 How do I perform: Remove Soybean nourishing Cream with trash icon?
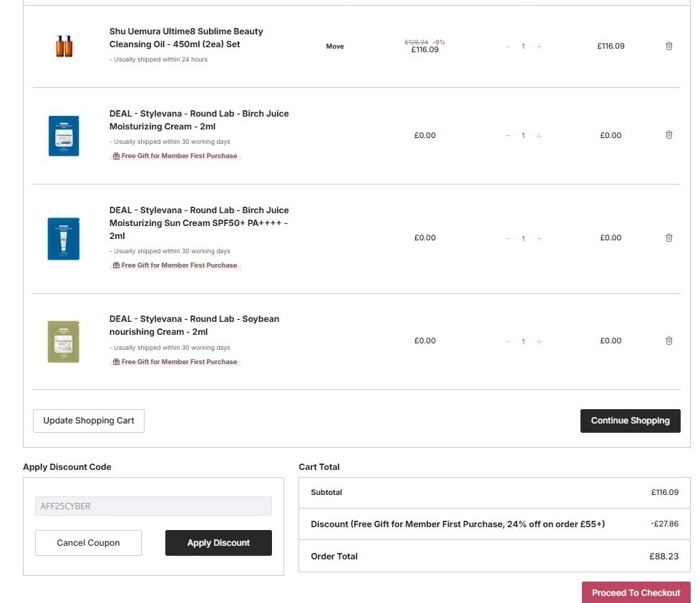[x=669, y=340]
